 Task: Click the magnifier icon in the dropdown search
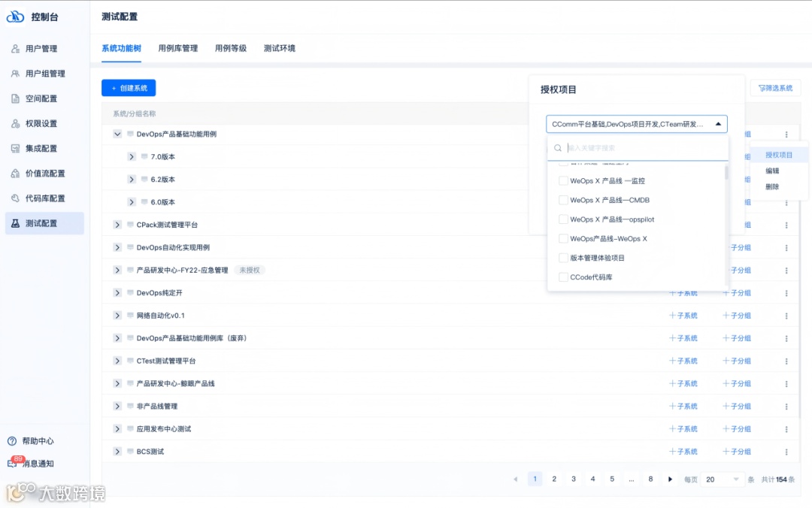click(x=558, y=148)
